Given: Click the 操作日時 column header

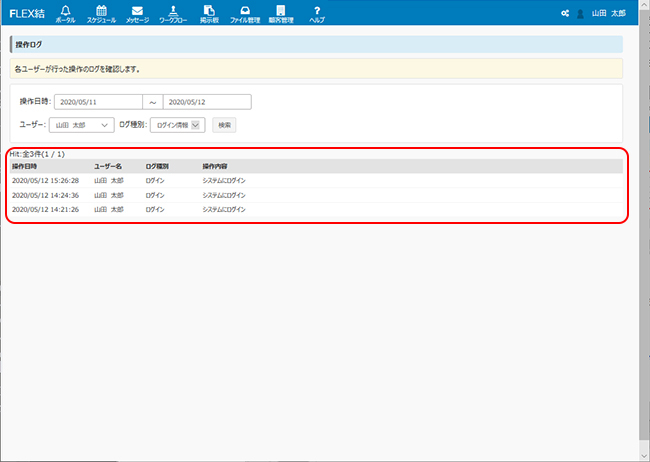Looking at the screenshot, I should (x=24, y=166).
